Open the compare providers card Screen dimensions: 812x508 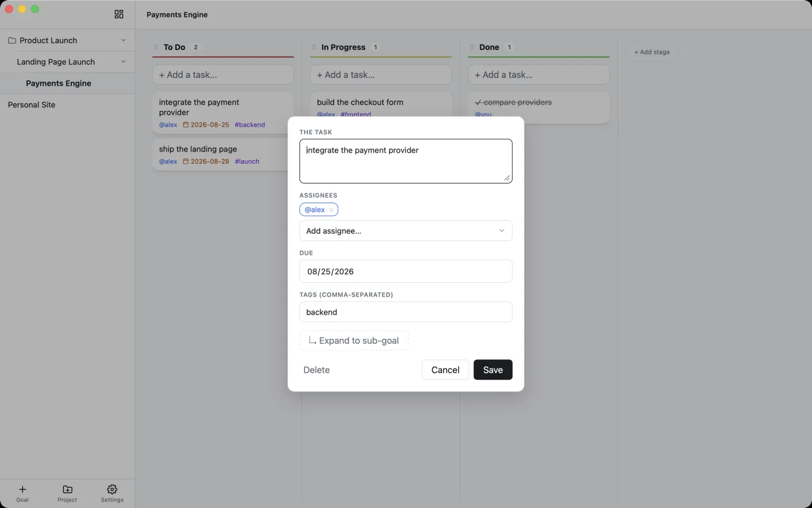tap(538, 107)
